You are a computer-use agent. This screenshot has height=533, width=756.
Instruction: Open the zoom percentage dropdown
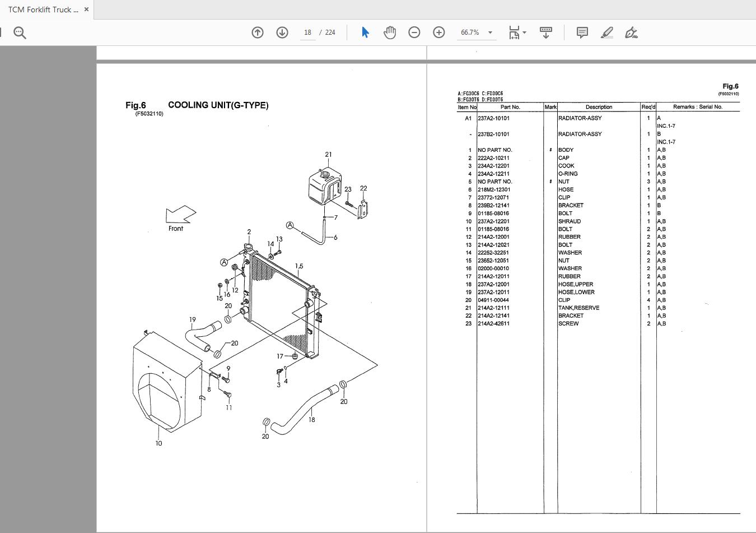click(x=490, y=33)
